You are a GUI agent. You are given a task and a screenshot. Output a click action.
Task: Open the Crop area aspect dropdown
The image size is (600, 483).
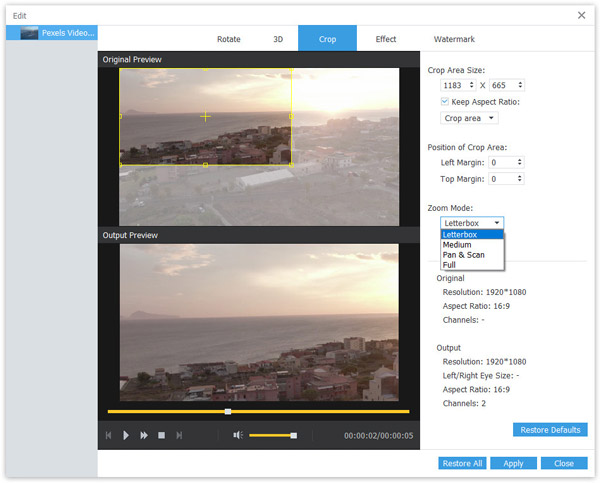469,118
